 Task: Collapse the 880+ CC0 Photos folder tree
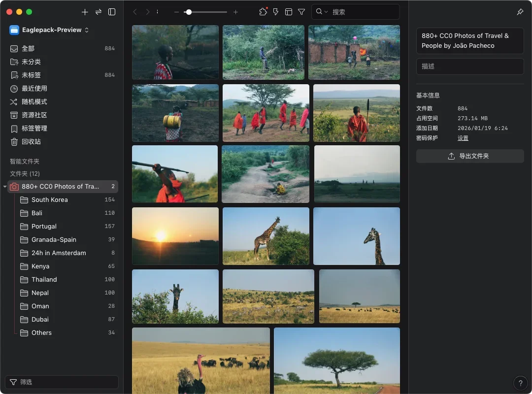point(5,187)
